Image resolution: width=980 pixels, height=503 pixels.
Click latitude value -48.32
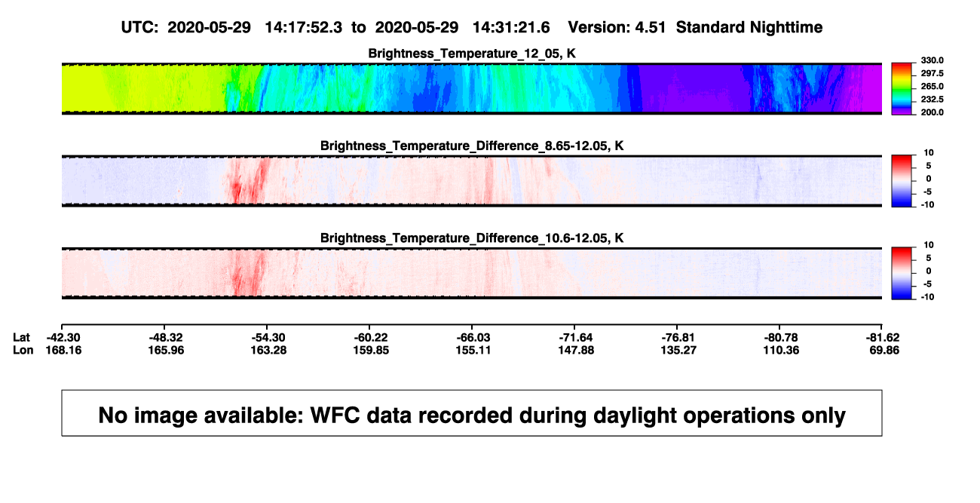164,337
